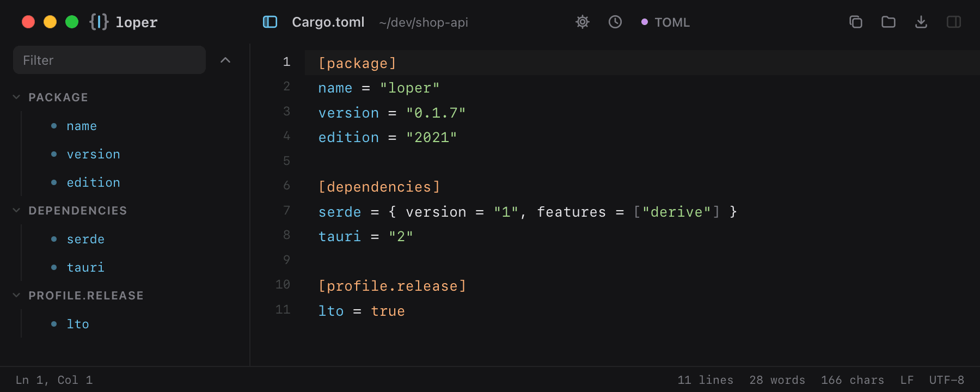
Task: Click the 11 lines status entry
Action: (705, 380)
